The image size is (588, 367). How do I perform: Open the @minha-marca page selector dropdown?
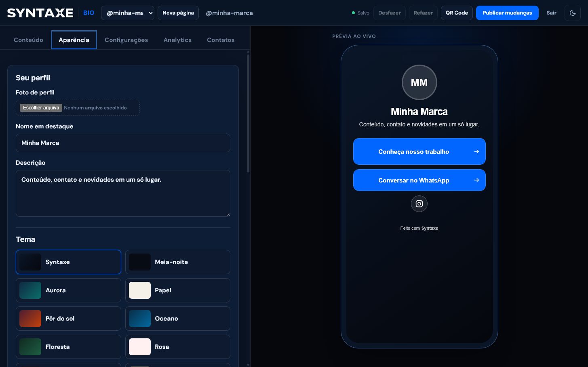click(x=128, y=13)
